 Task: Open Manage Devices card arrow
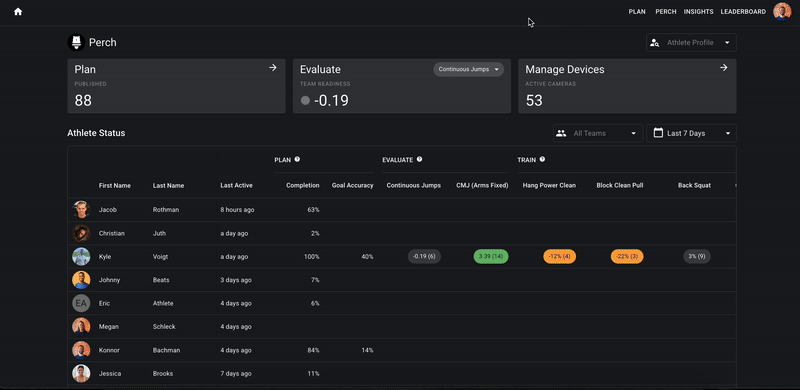tap(723, 67)
